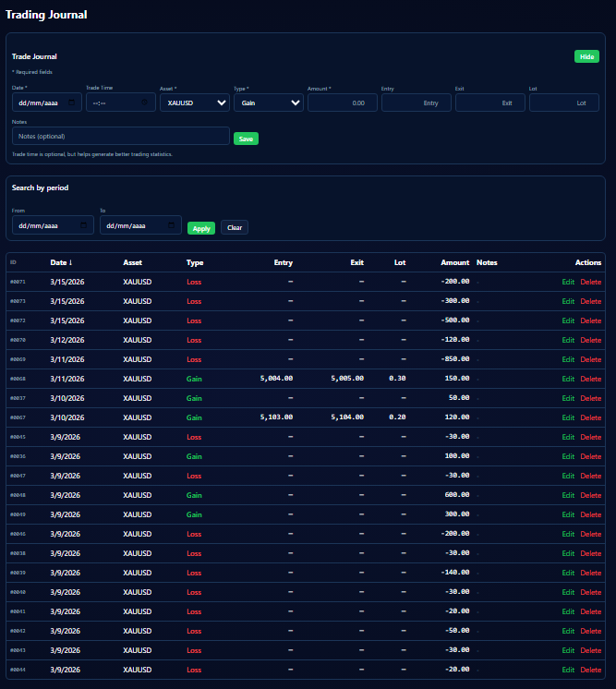Edit trade #0049 with amount 300.00
Screen dimensions: 616x689
pos(568,514)
